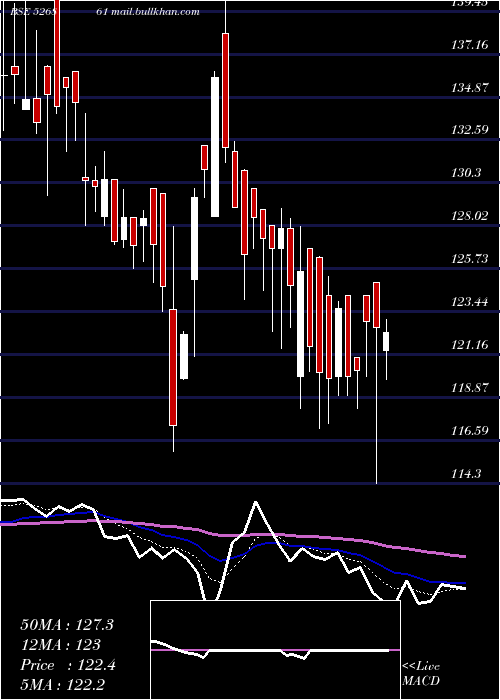Click the Price : 122.4 readout

click(68, 665)
